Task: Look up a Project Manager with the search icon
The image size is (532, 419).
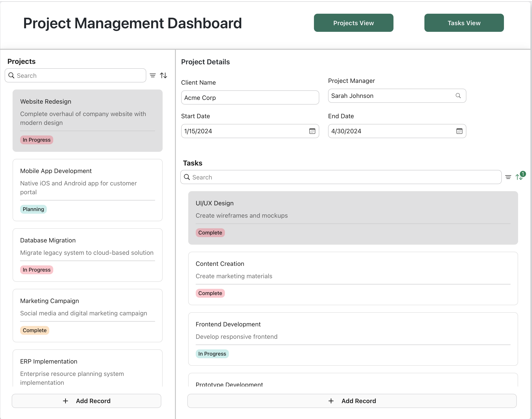Action: coord(458,96)
